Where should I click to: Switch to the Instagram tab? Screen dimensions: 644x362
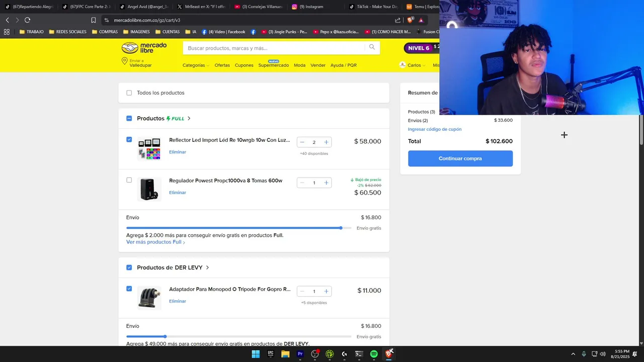[315, 7]
